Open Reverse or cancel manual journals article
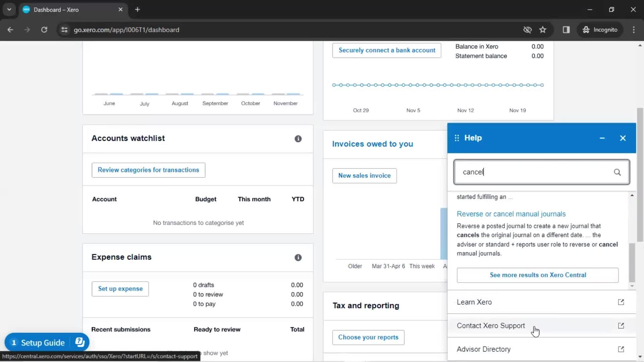Screen dimensions: 644x362 click(x=511, y=214)
